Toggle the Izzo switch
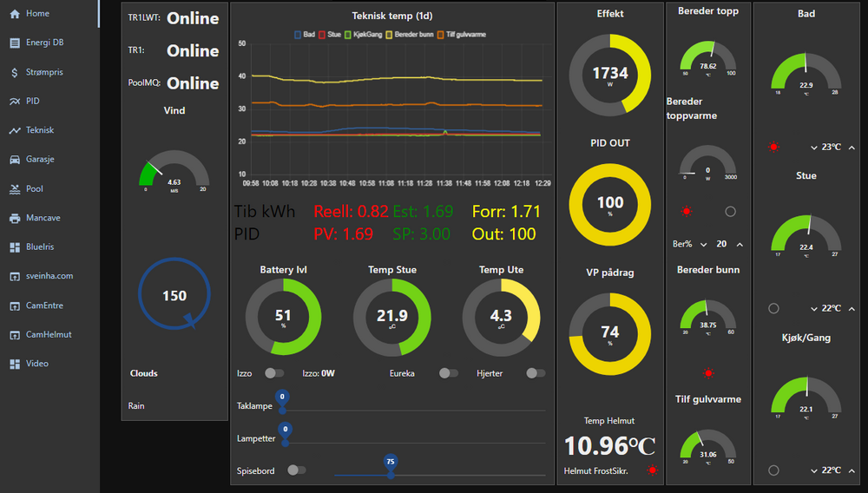The image size is (868, 493). pos(273,373)
